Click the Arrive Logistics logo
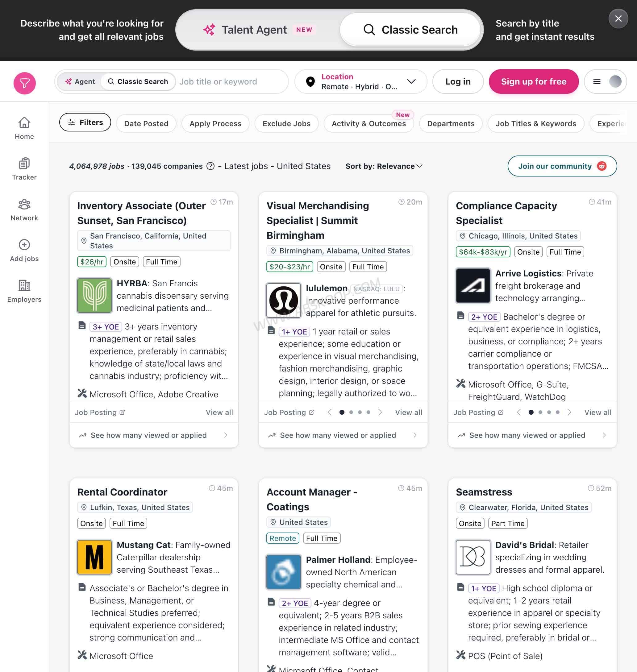The image size is (637, 672). pyautogui.click(x=473, y=285)
